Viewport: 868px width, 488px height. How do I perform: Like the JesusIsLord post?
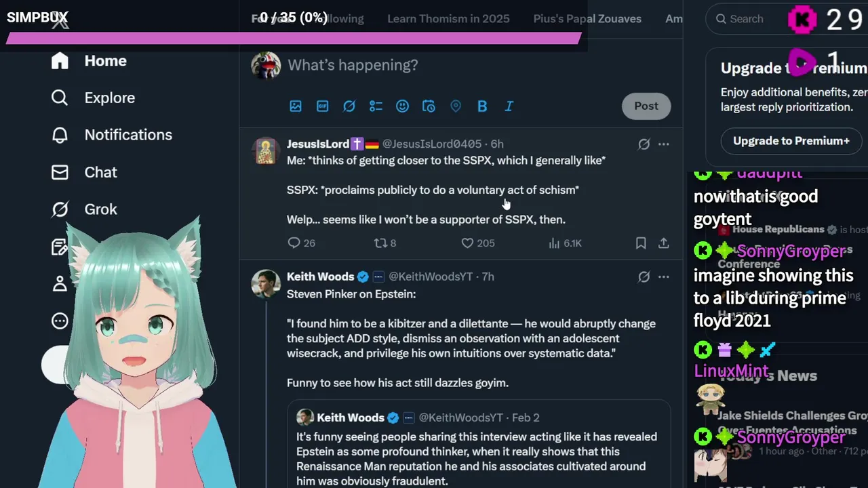pyautogui.click(x=467, y=243)
